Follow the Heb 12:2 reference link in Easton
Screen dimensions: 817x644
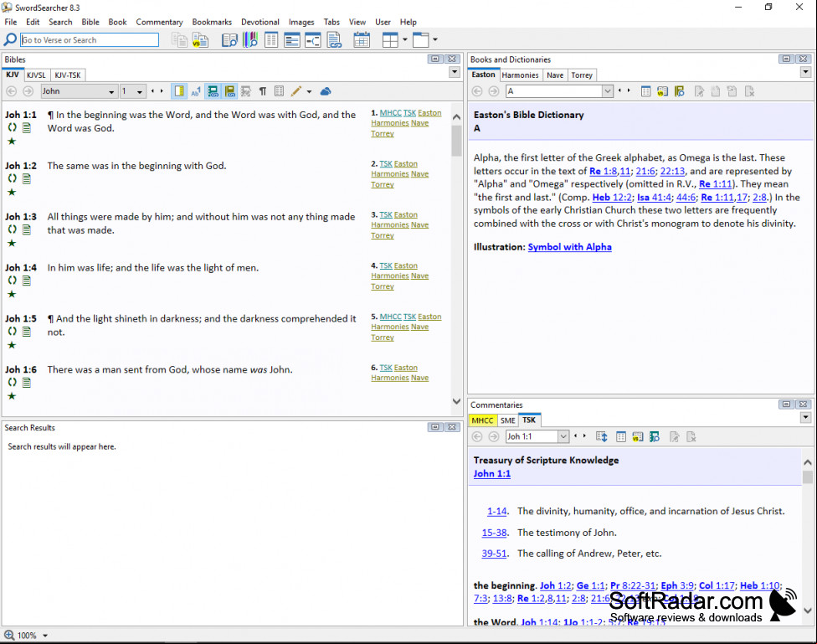[612, 197]
